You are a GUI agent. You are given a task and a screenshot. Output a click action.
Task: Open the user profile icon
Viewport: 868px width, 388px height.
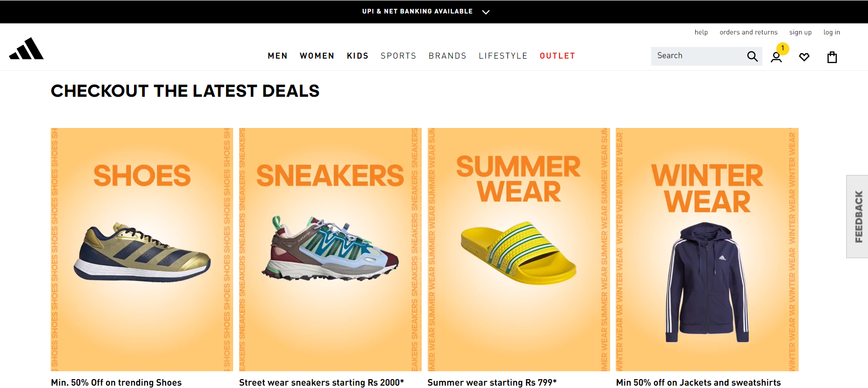(x=776, y=57)
